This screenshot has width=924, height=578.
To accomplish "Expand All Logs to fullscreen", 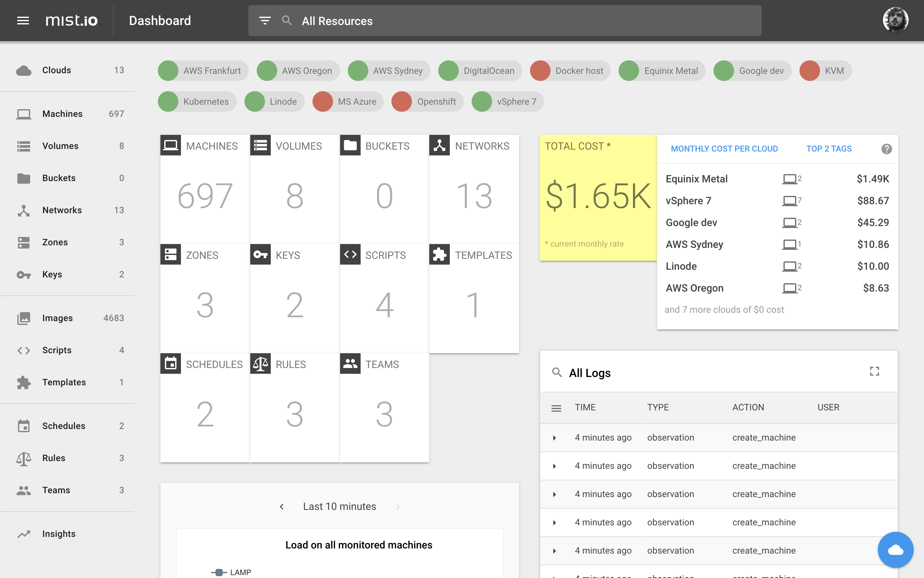I will click(x=874, y=371).
